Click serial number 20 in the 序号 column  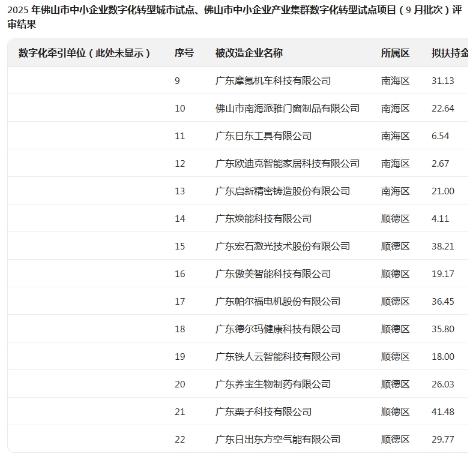(x=180, y=384)
